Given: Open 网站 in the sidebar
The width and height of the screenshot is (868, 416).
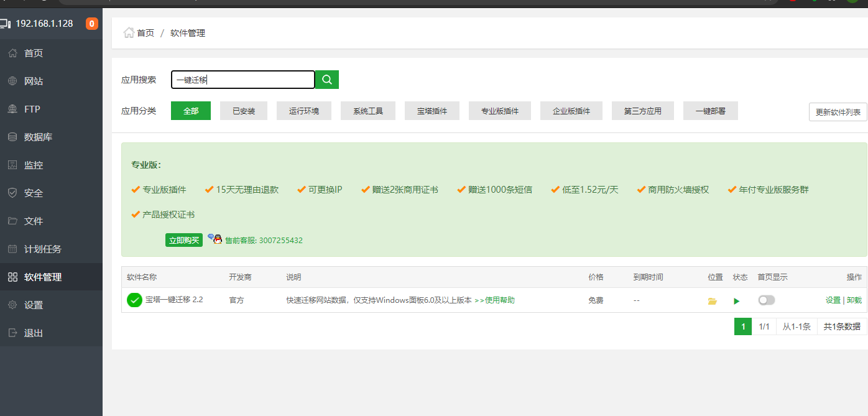Looking at the screenshot, I should (x=51, y=81).
